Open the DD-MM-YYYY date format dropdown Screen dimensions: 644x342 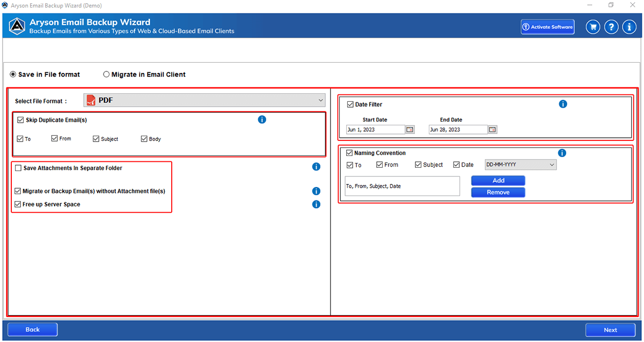coord(521,165)
